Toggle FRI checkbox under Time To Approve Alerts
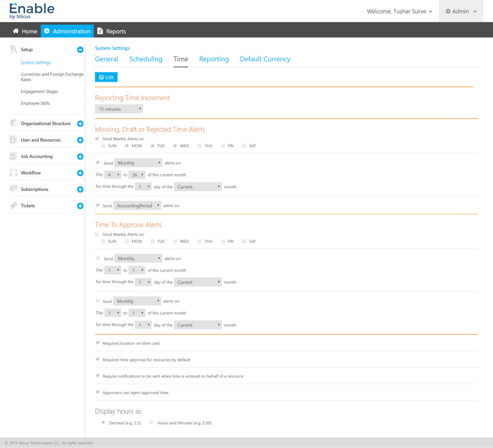 click(223, 241)
